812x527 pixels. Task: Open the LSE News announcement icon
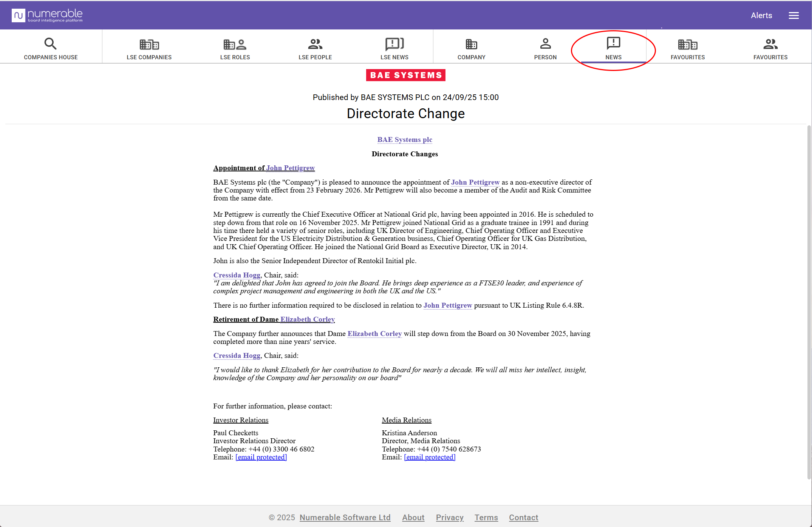pyautogui.click(x=394, y=44)
